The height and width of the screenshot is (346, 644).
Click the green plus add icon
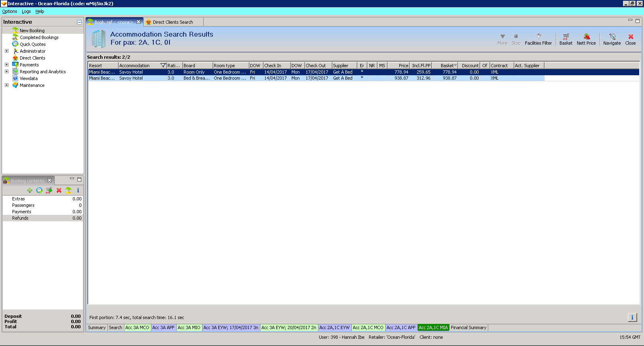coord(30,190)
